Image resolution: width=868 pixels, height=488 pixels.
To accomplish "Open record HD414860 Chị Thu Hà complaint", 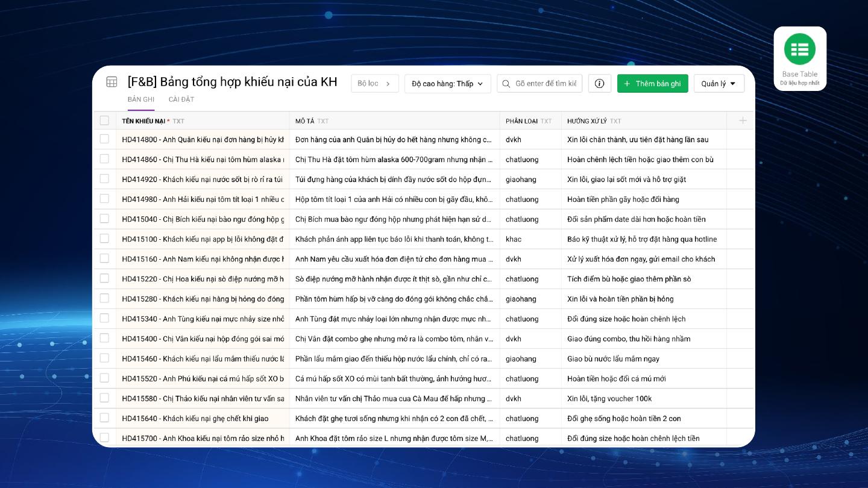I will click(x=203, y=159).
